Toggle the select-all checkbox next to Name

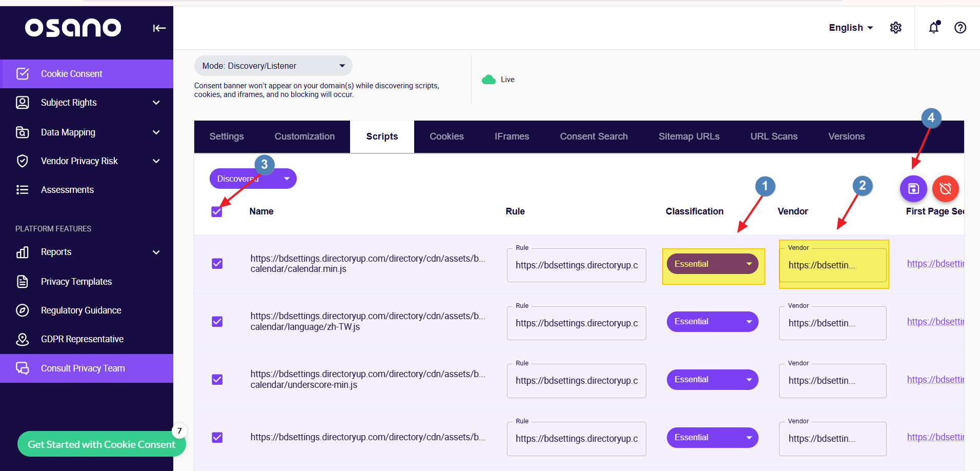coord(217,211)
